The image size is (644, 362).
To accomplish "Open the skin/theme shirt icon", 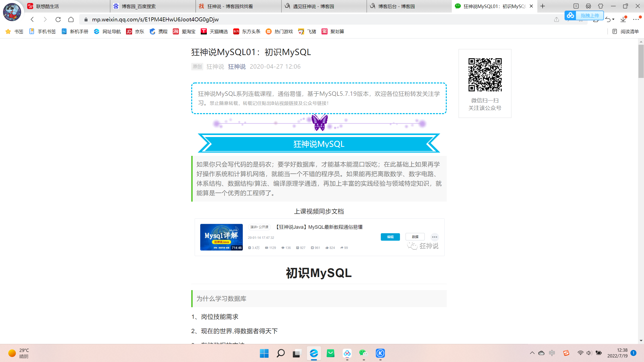I will coord(600,6).
